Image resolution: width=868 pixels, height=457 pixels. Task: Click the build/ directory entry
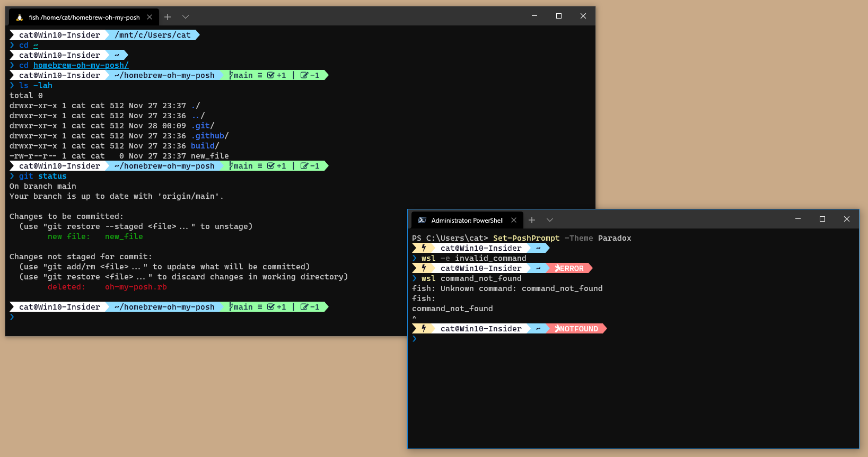pos(205,146)
